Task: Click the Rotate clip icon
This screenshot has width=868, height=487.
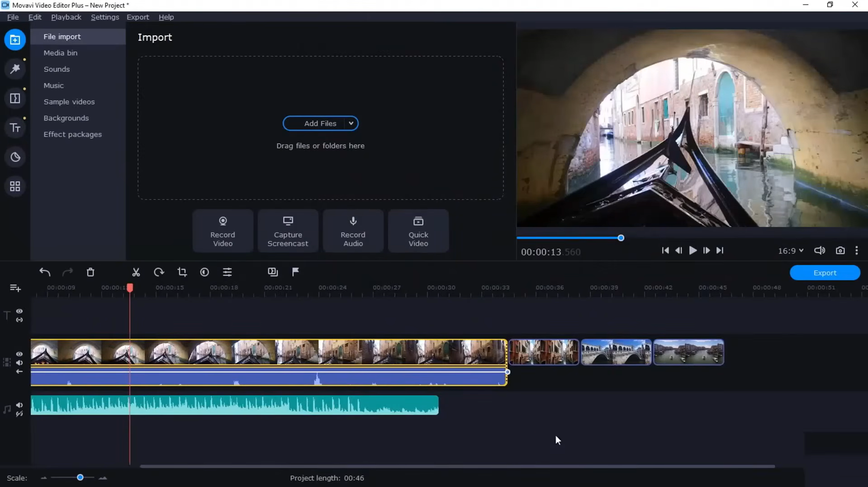Action: coord(159,272)
